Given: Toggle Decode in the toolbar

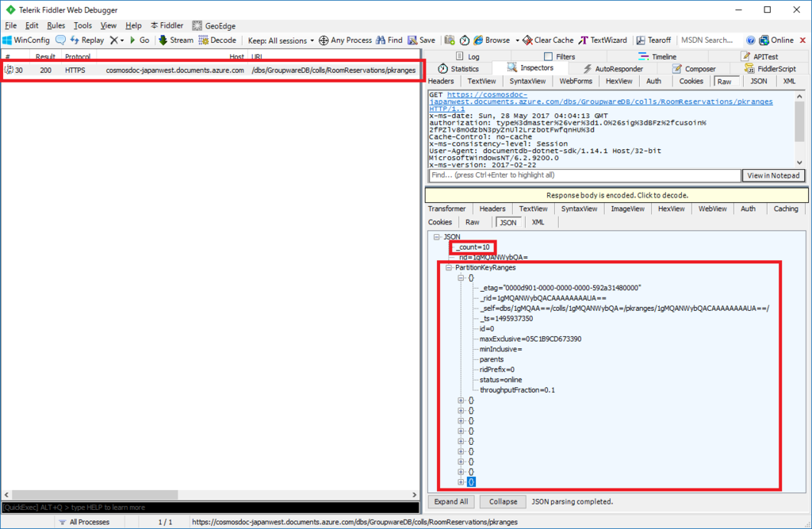Looking at the screenshot, I should tap(218, 40).
